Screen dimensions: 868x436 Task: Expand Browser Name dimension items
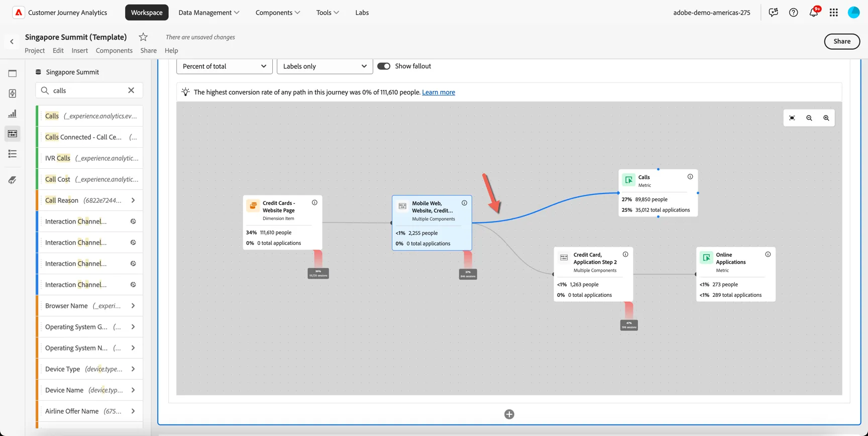pyautogui.click(x=133, y=306)
